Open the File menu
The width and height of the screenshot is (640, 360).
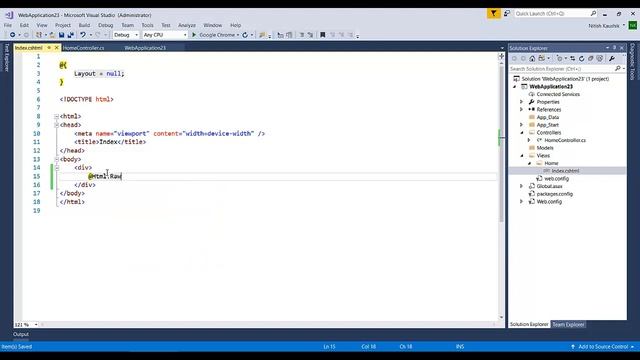coord(8,25)
